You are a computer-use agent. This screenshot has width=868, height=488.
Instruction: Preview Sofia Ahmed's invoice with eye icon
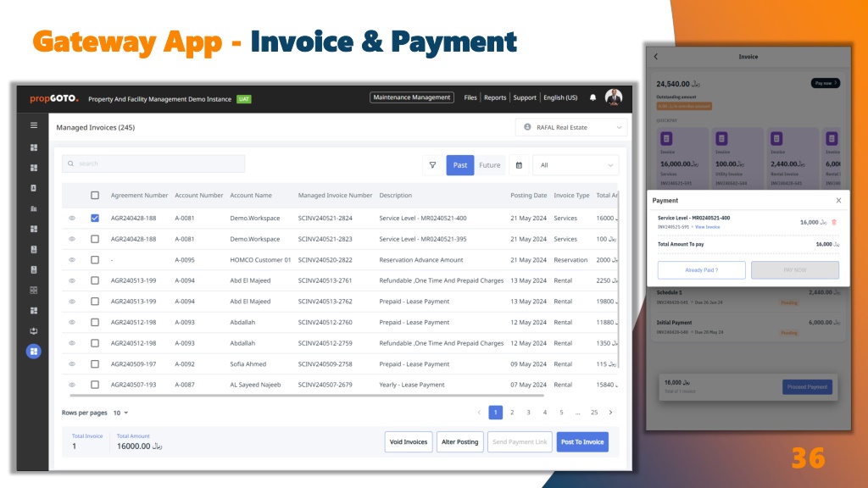[72, 364]
